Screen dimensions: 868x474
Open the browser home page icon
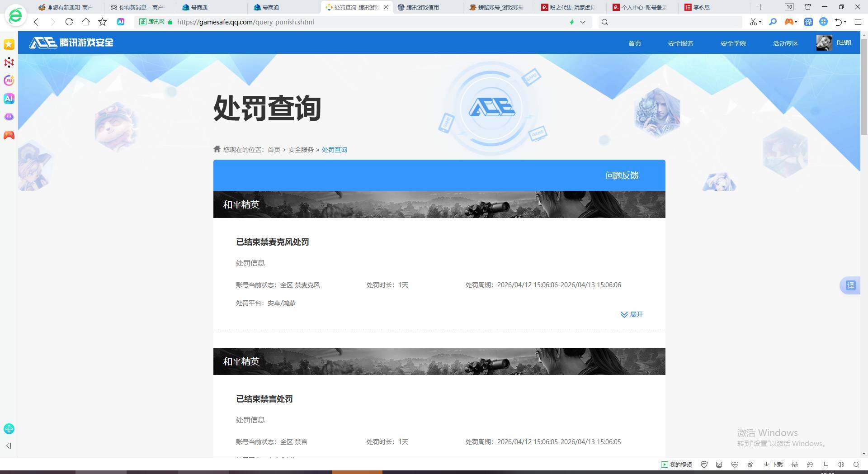[x=85, y=22]
